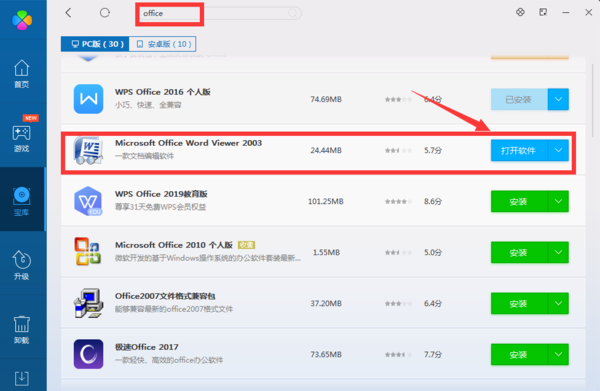Open the 游戏 games section
600x391 pixels.
click(21, 138)
